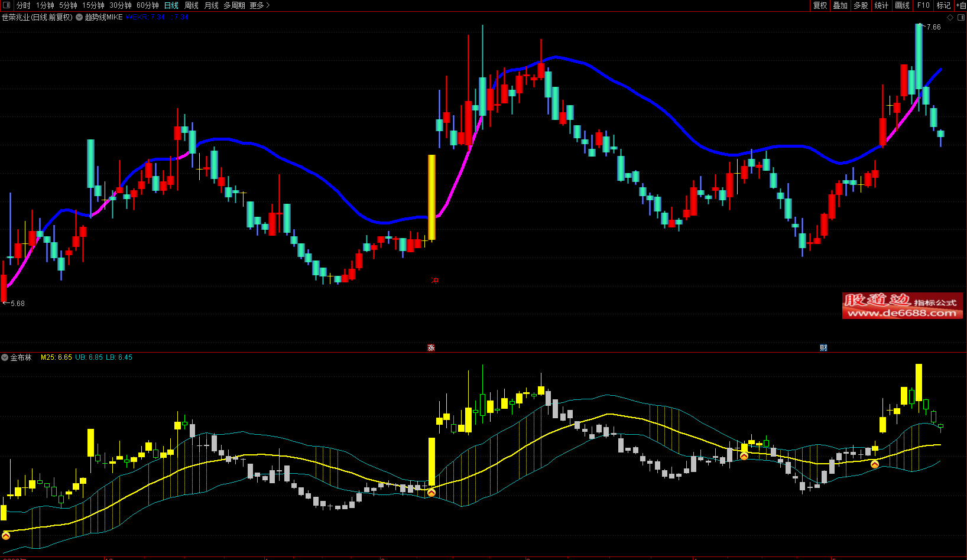
Task: Click the 5.68 low price marker
Action: [x=17, y=304]
